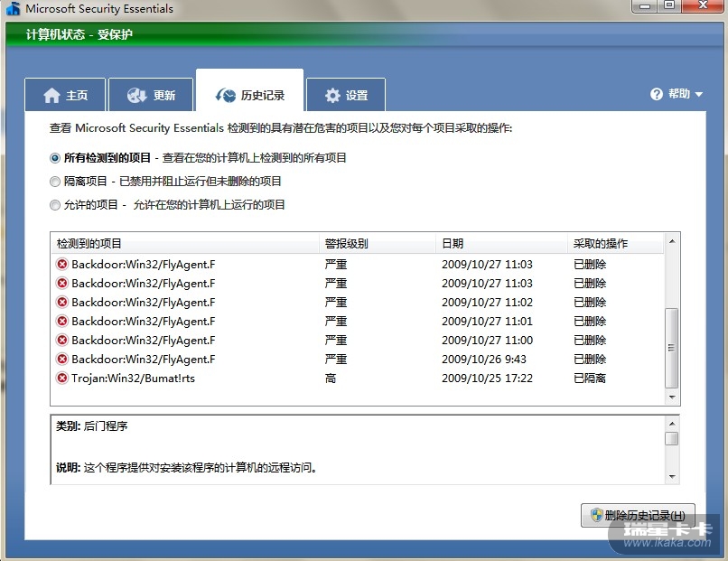Click the 说明 description text

coord(187,468)
